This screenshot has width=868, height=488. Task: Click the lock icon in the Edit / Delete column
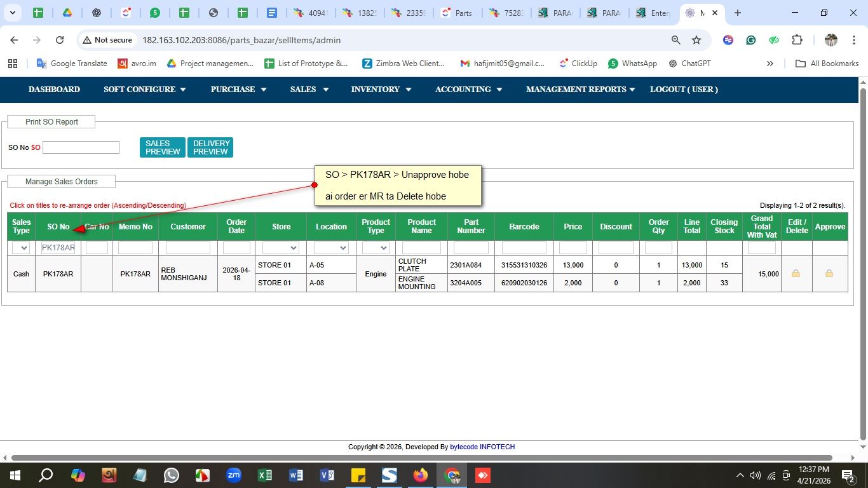point(796,274)
